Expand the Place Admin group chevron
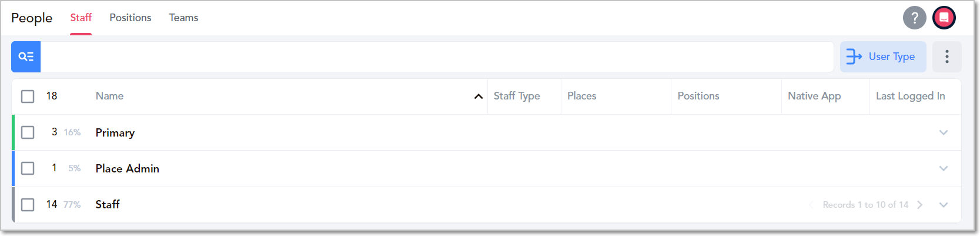This screenshot has width=980, height=236. tap(944, 168)
